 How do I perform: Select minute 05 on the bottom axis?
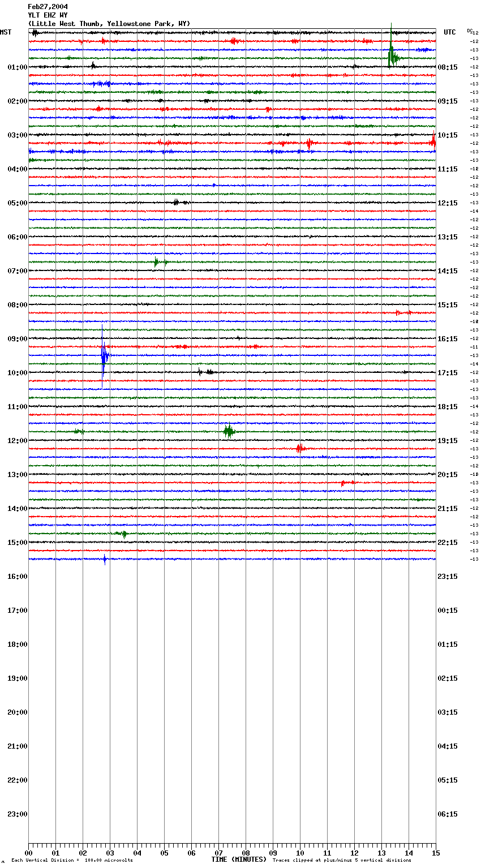point(164,853)
